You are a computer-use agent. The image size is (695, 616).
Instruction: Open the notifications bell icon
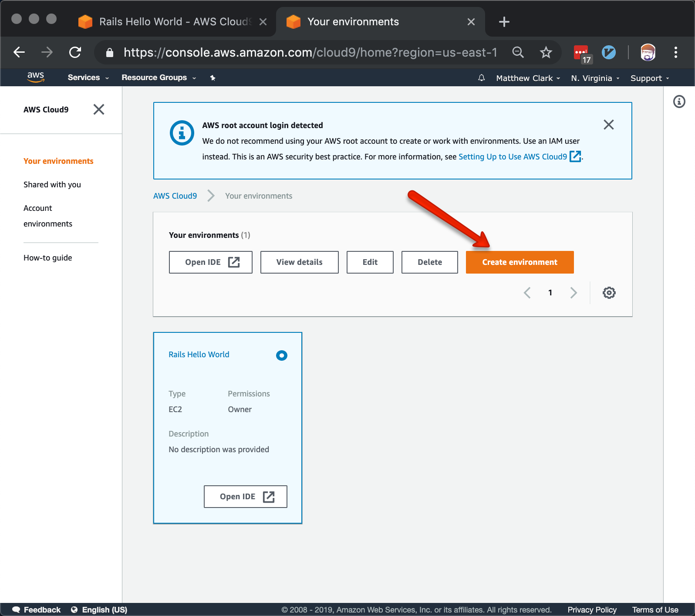(481, 78)
